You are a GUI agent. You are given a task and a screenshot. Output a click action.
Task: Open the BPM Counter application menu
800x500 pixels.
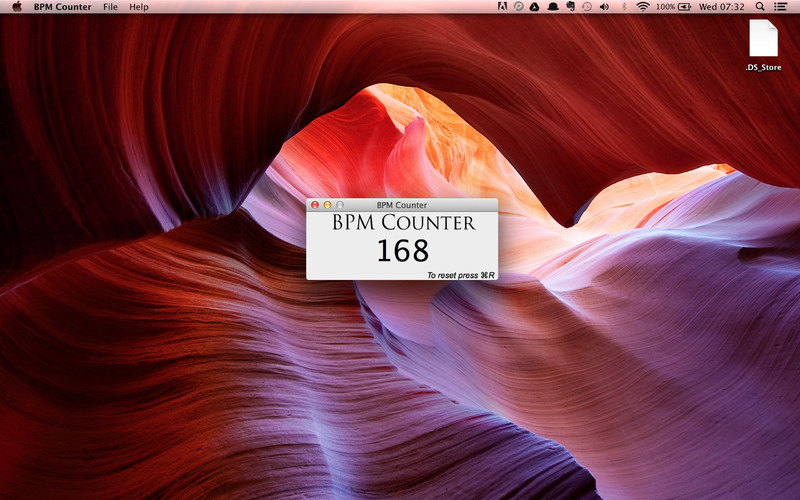click(63, 7)
